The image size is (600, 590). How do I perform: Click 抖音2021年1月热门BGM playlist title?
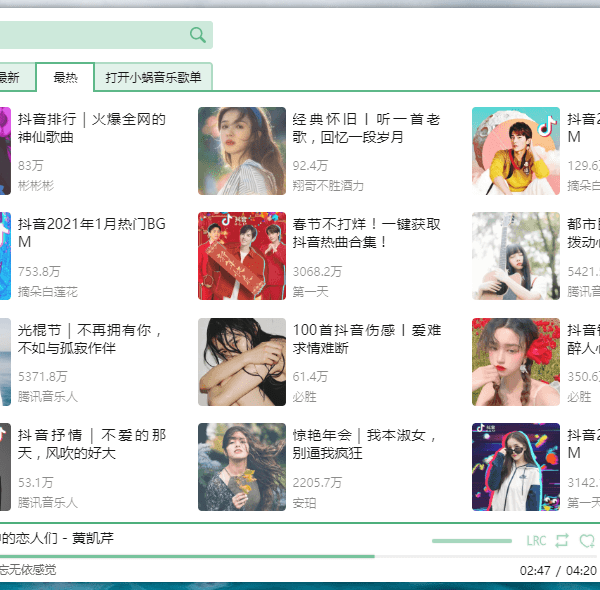pos(91,233)
